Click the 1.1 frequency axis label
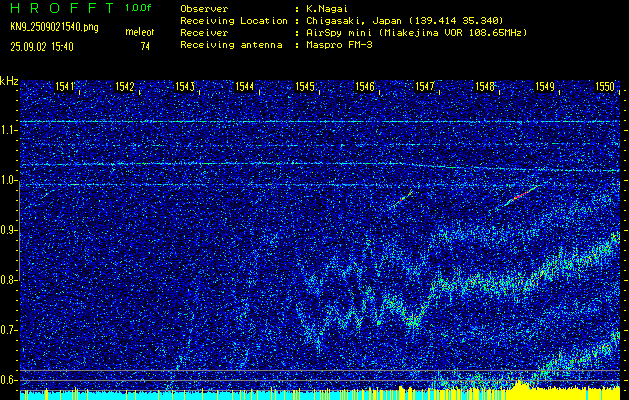This screenshot has height=400, width=629. coord(8,130)
